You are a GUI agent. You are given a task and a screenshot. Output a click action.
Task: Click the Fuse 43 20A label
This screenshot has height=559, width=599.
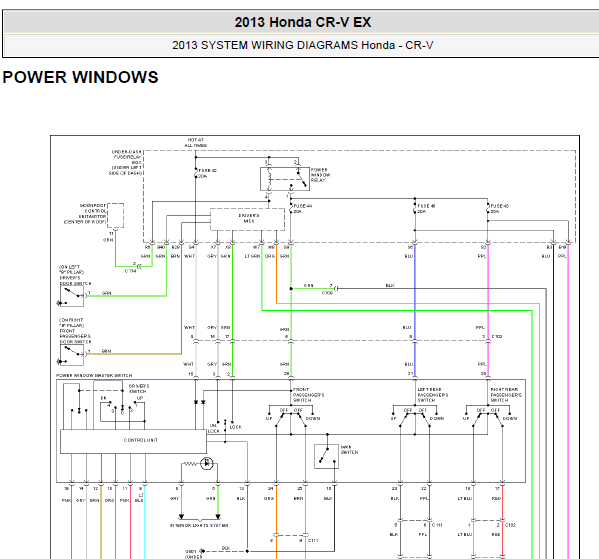[x=500, y=209]
